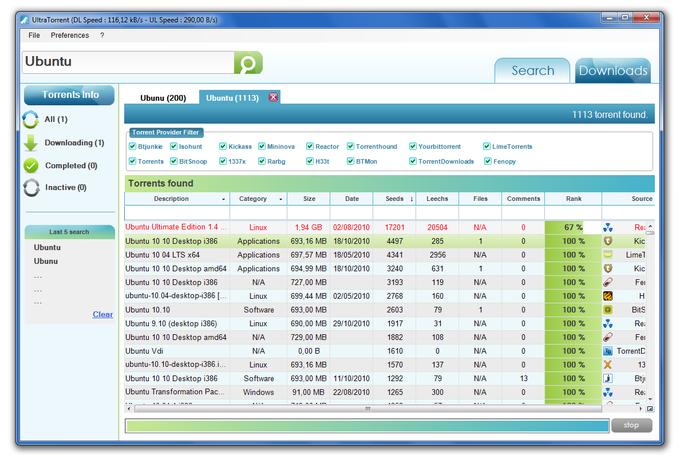
Task: Click the Clear link for last searches
Action: pyautogui.click(x=102, y=314)
